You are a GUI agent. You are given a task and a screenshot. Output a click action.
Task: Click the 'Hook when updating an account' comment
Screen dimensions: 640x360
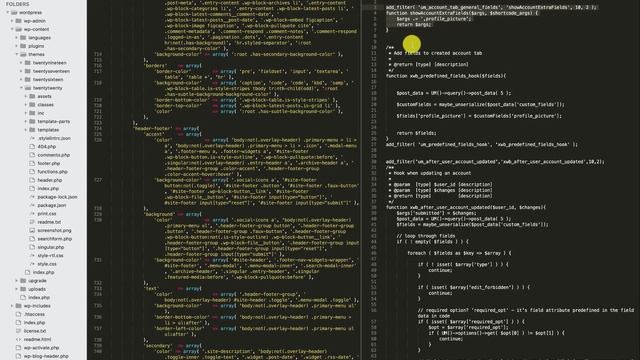click(x=432, y=173)
